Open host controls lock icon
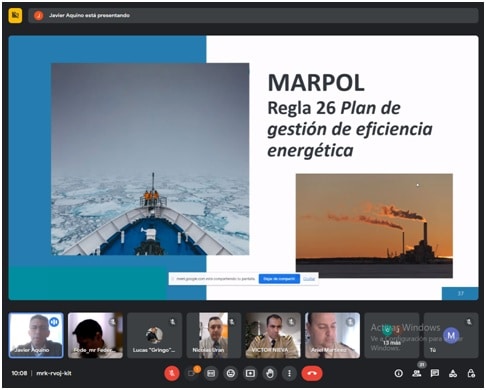Viewport: 486px width, 390px height. 471,373
